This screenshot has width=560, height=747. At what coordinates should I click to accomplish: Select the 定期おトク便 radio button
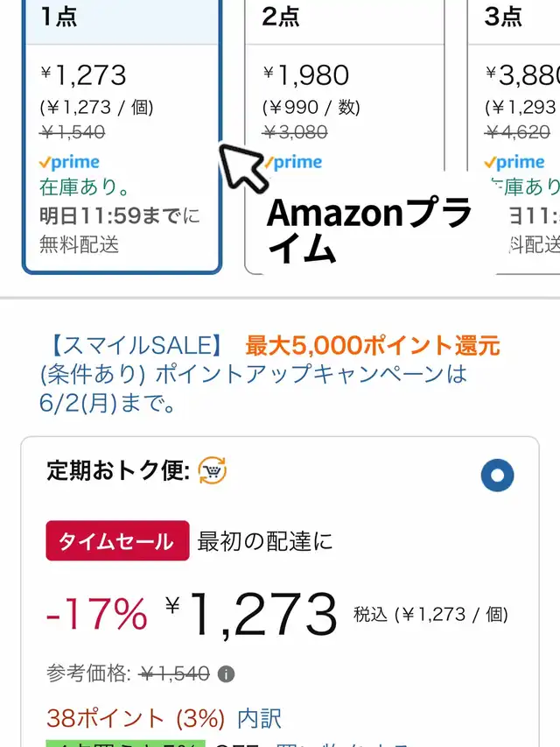coord(497,476)
